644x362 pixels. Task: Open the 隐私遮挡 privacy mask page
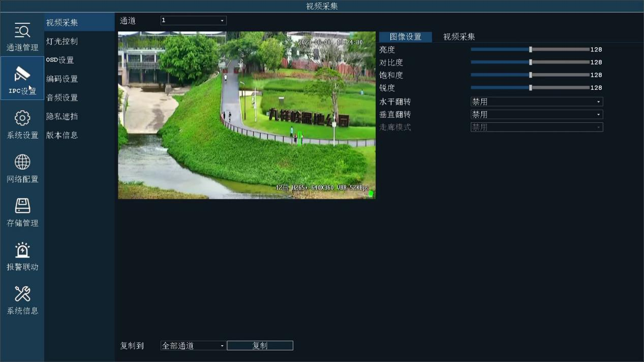pos(62,116)
